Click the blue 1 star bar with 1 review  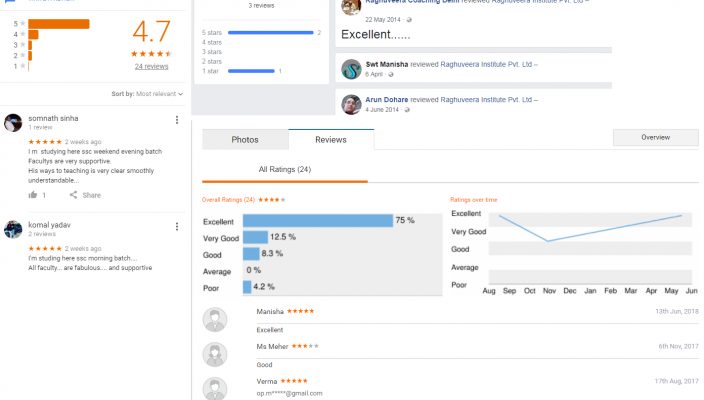[251, 71]
